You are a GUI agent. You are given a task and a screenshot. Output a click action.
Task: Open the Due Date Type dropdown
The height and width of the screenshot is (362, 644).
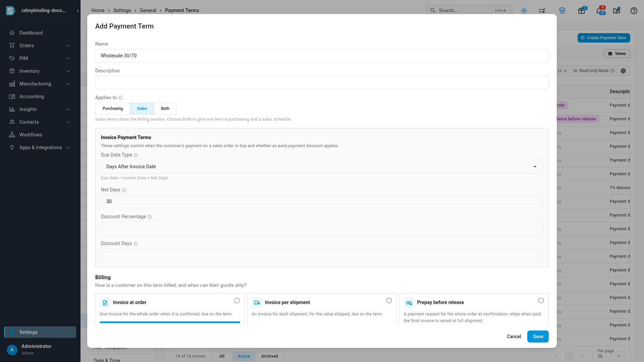click(322, 167)
